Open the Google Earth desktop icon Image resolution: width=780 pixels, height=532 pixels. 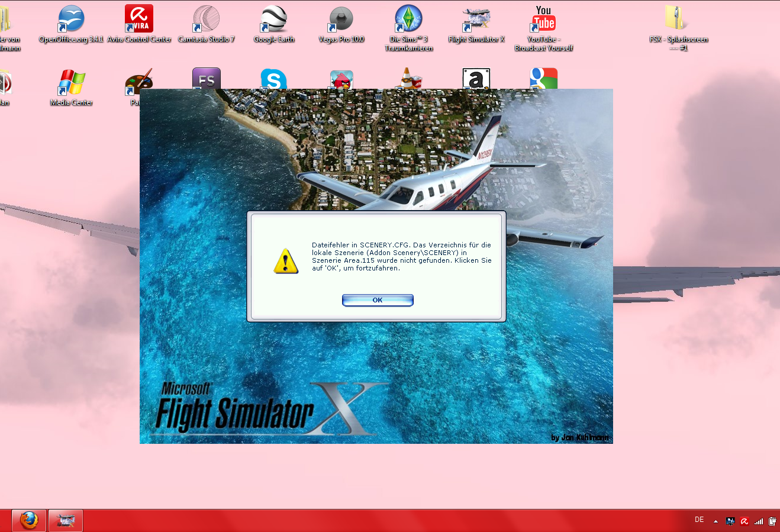pyautogui.click(x=274, y=24)
